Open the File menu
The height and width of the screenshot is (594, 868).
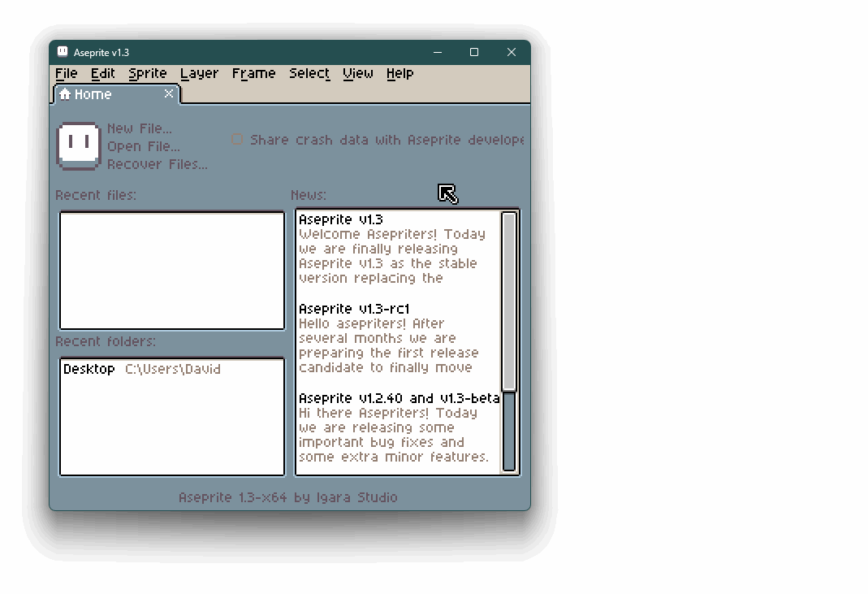tap(66, 73)
